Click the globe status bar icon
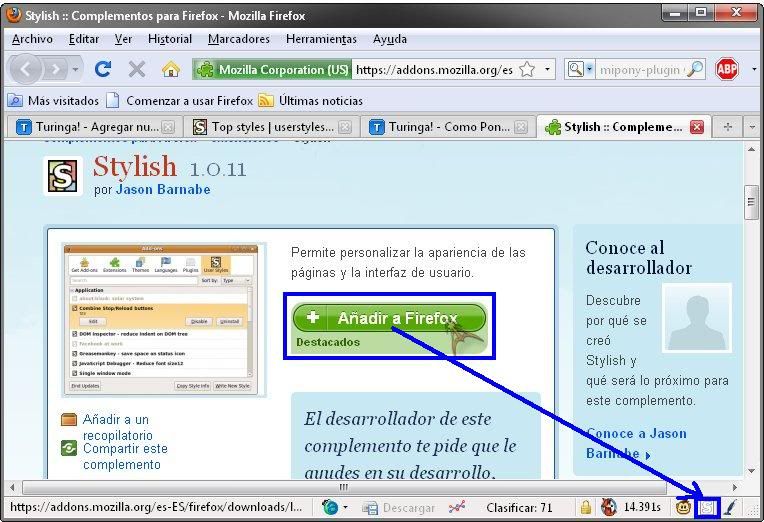 pyautogui.click(x=330, y=507)
